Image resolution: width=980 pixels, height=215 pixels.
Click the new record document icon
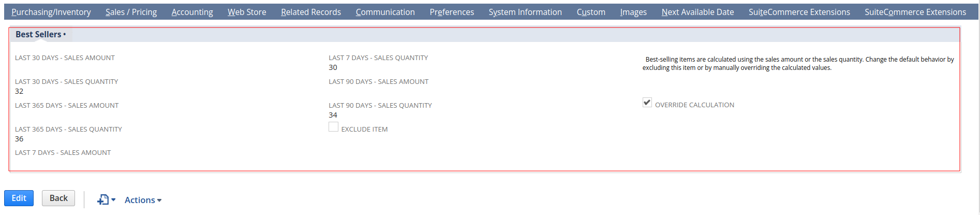(103, 199)
